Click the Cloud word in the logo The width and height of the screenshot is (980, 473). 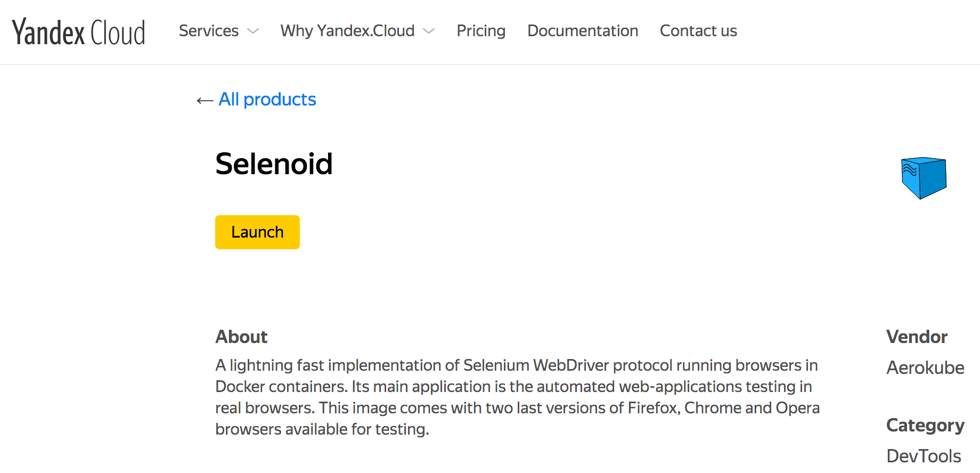tap(118, 33)
